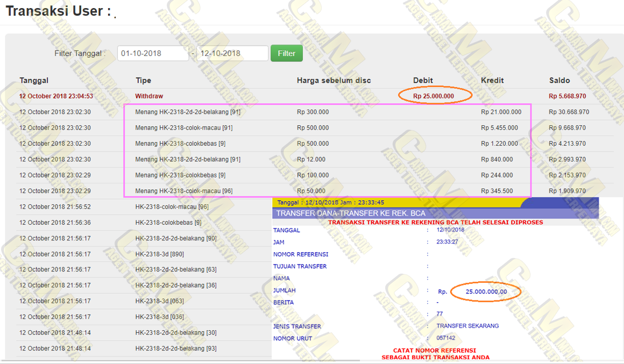The width and height of the screenshot is (624, 364).
Task: Click the circled 25.000.000,00 transfer amount
Action: coord(486,291)
